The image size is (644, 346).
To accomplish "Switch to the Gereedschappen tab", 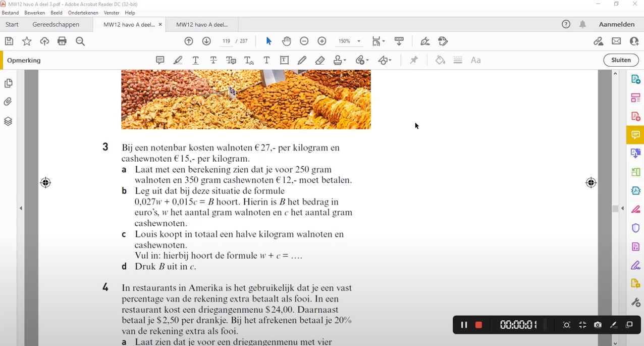I will pos(56,24).
